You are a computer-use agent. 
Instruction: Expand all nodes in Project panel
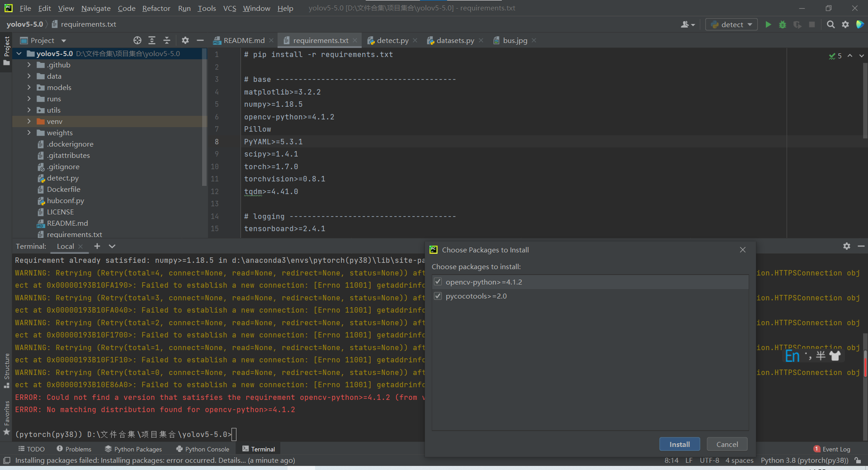(152, 40)
